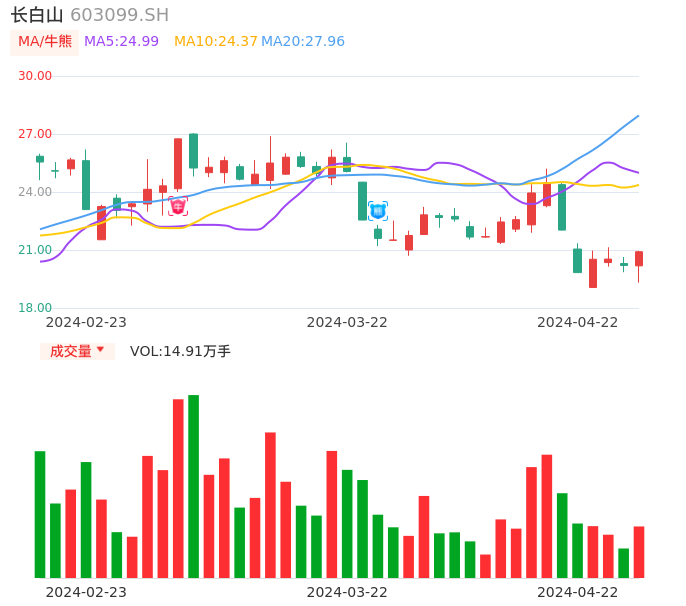Click the 18.00 price axis label
This screenshot has width=686, height=606.
coord(35,308)
